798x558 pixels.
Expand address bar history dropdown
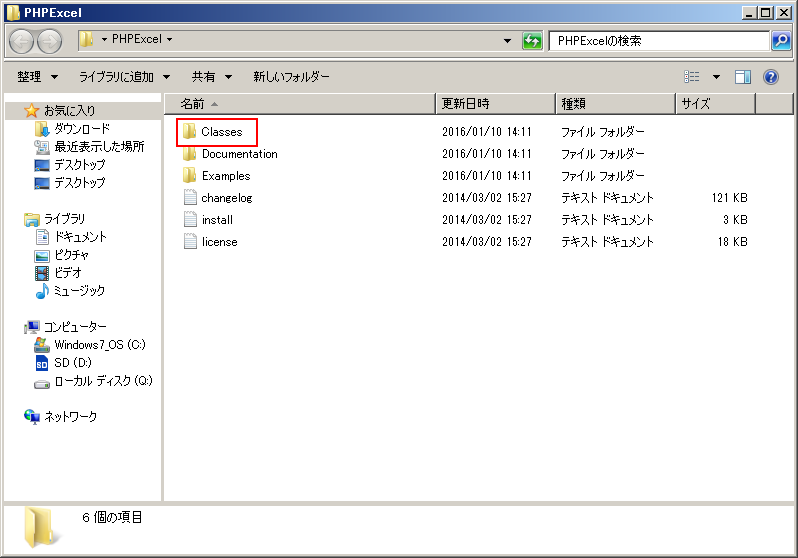[507, 41]
